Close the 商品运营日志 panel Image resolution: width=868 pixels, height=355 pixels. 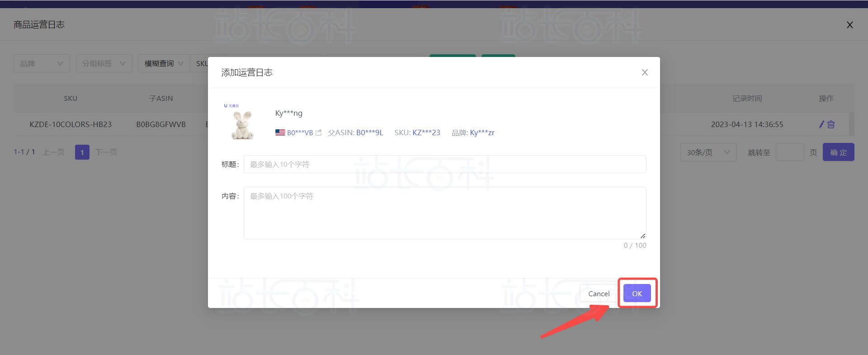click(x=849, y=25)
